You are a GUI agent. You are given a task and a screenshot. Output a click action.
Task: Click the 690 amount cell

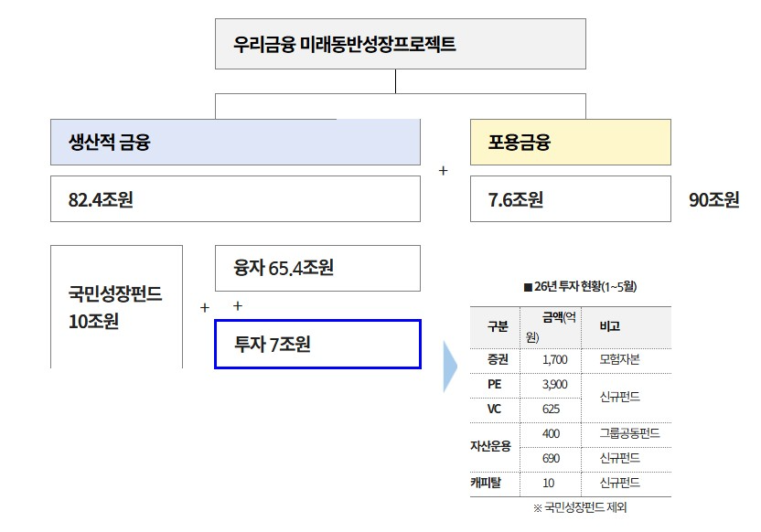point(551,458)
